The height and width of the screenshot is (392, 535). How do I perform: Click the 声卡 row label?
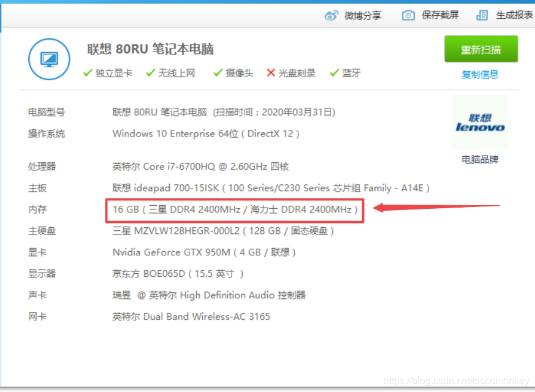37,295
